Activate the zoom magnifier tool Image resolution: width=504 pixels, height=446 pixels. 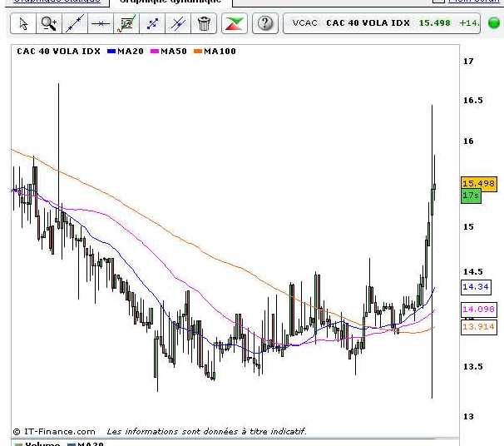pos(49,23)
